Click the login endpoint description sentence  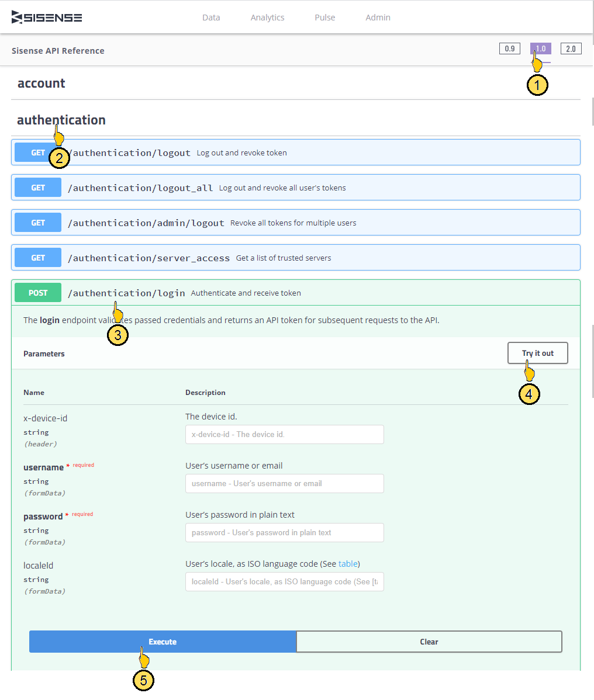(x=232, y=320)
